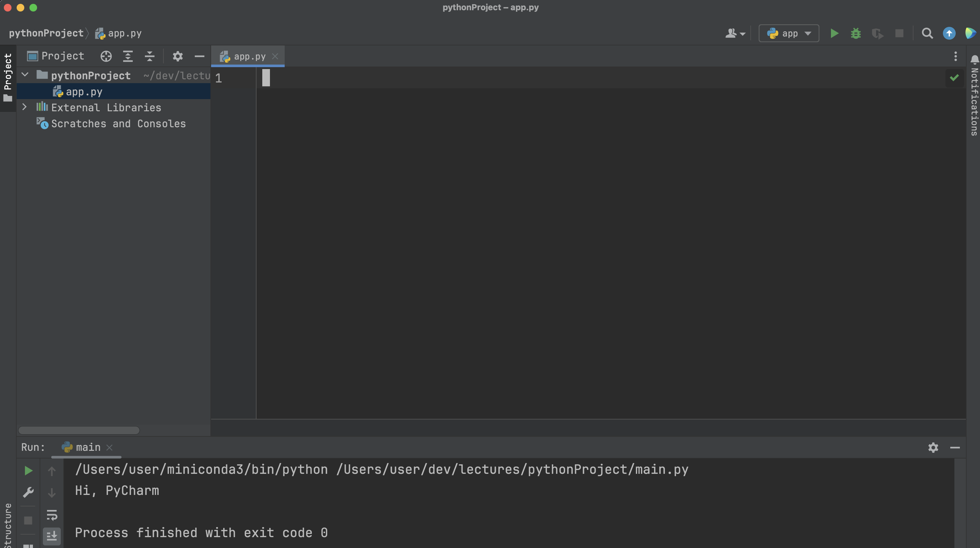The image size is (980, 548).
Task: Toggle scroll to end in Run console
Action: pyautogui.click(x=52, y=536)
